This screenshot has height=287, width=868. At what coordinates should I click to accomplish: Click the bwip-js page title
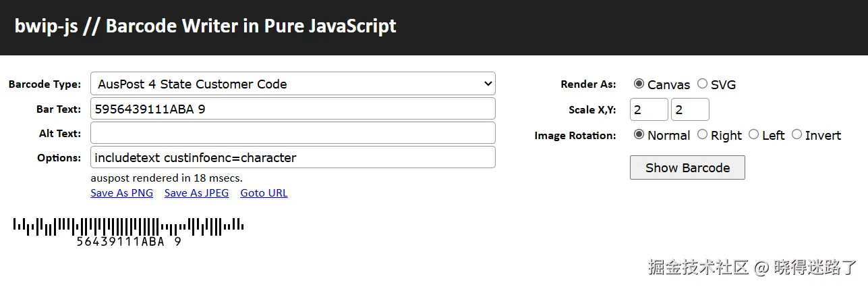pyautogui.click(x=205, y=26)
